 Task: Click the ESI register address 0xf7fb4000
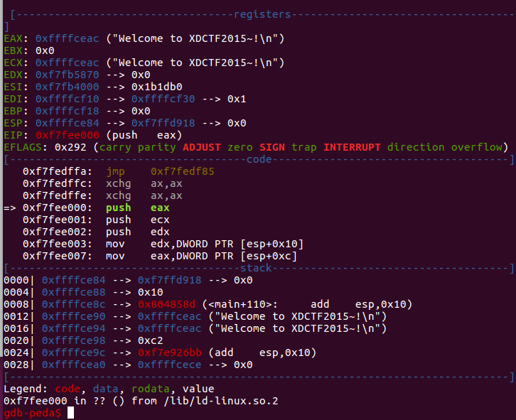(x=67, y=87)
